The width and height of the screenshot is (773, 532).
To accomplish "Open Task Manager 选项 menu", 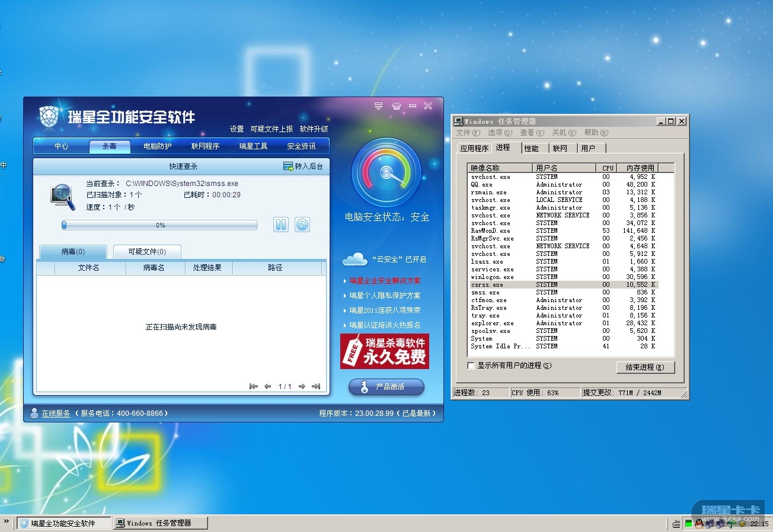I will pos(499,133).
